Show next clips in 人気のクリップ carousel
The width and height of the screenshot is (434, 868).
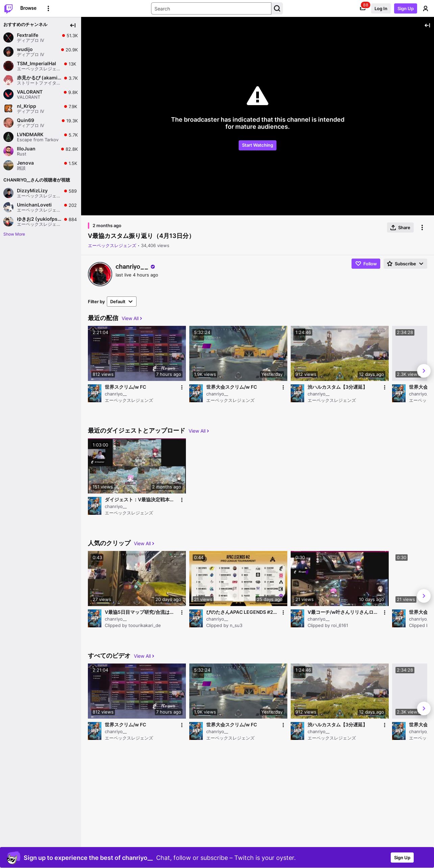(424, 596)
